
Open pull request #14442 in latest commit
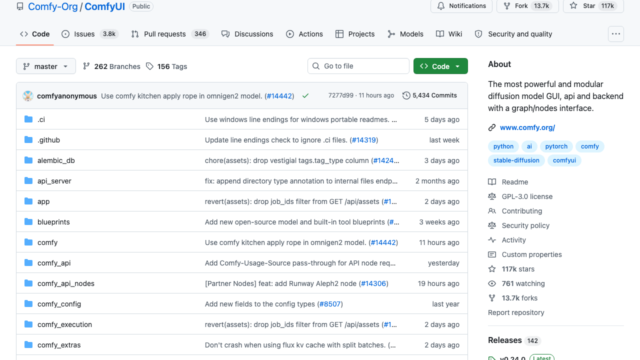(280, 96)
